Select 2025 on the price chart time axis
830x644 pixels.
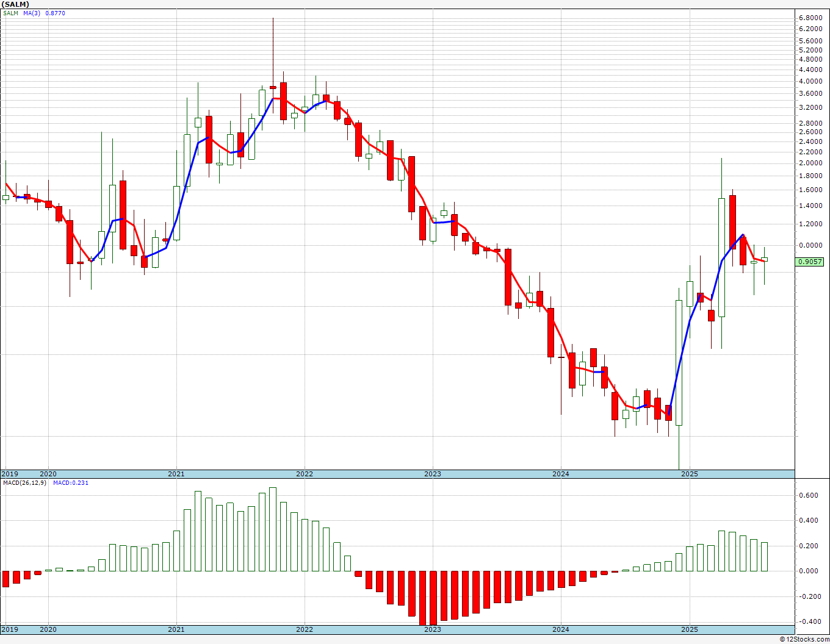point(690,474)
